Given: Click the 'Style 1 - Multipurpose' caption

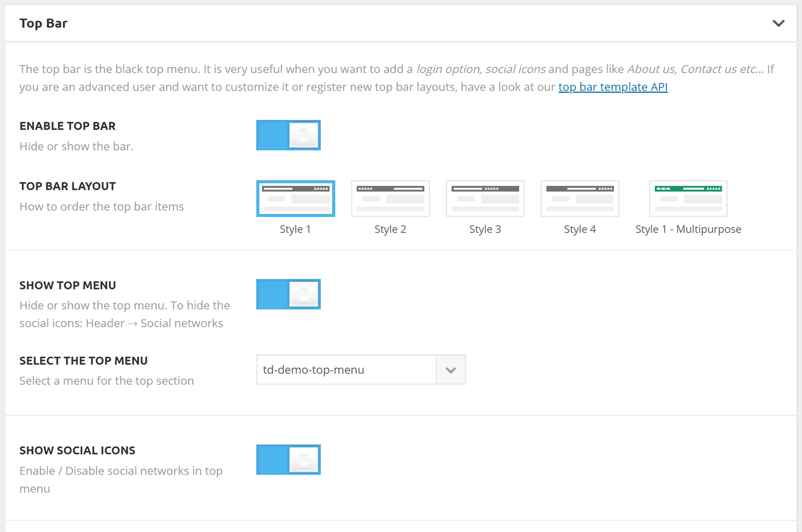Looking at the screenshot, I should coord(688,229).
